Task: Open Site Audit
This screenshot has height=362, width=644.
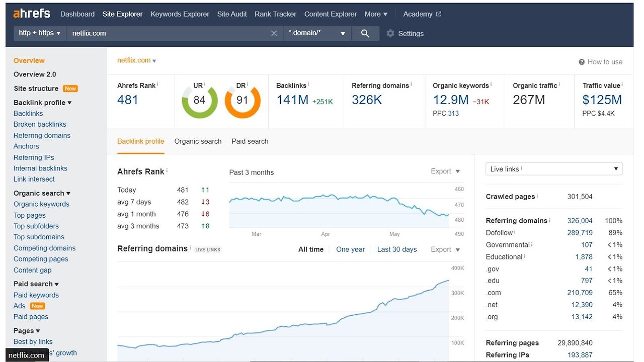Action: tap(232, 14)
